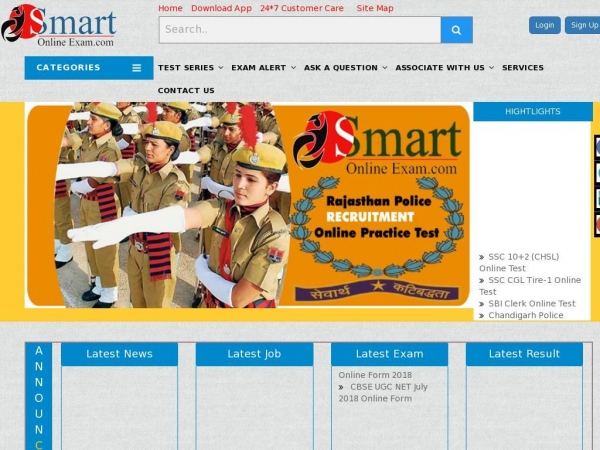
Task: Open SSC CGL Tire-1 Online Test
Action: tap(530, 286)
